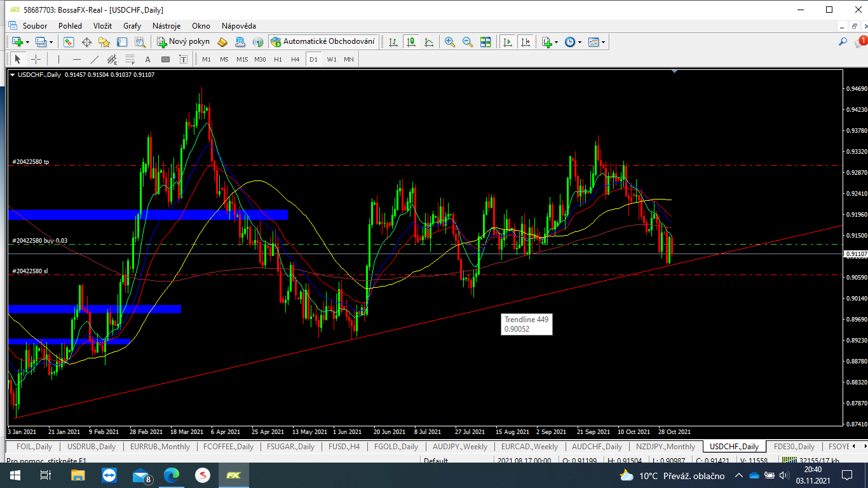Open the indicators list dropdown
868x488 pixels.
click(x=556, y=42)
